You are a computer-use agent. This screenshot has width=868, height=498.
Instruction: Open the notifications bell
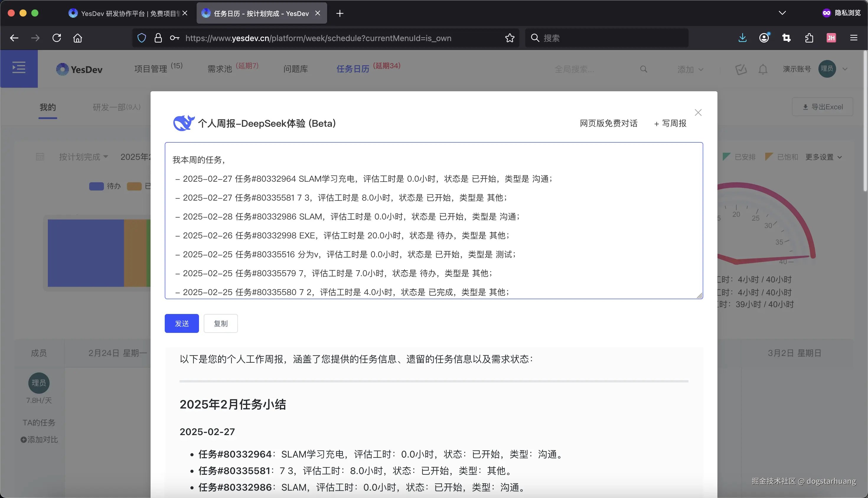(763, 69)
